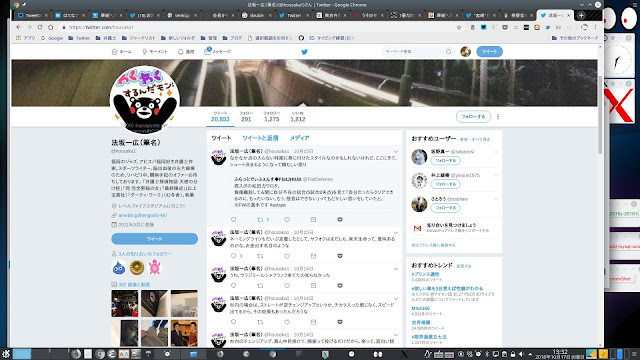This screenshot has height=360, width=640.
Task: Go back with Chrome's back arrow
Action: click(18, 27)
